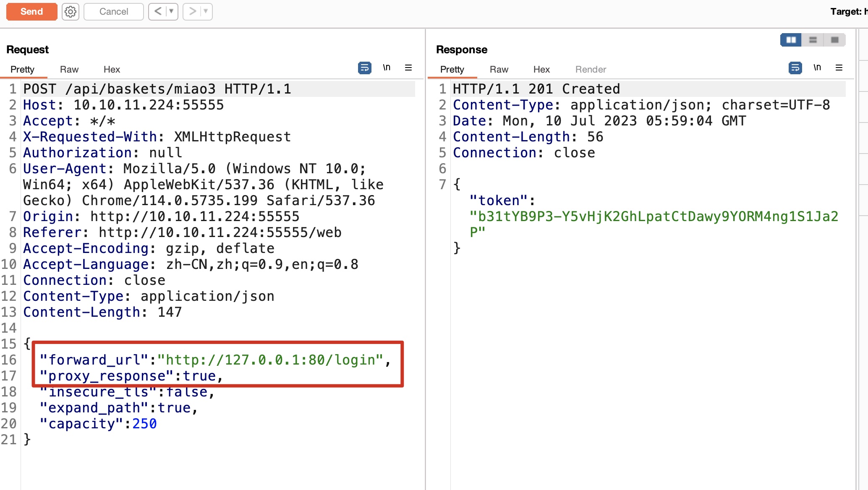Open Request panel hamburger options menu
The width and height of the screenshot is (868, 490).
click(x=408, y=68)
